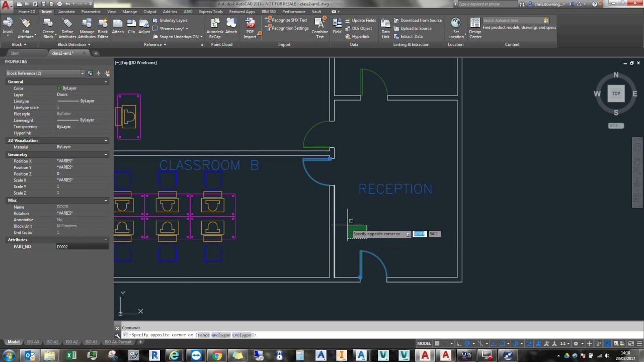Click Download from Source
The height and width of the screenshot is (362, 644).
[x=418, y=21]
